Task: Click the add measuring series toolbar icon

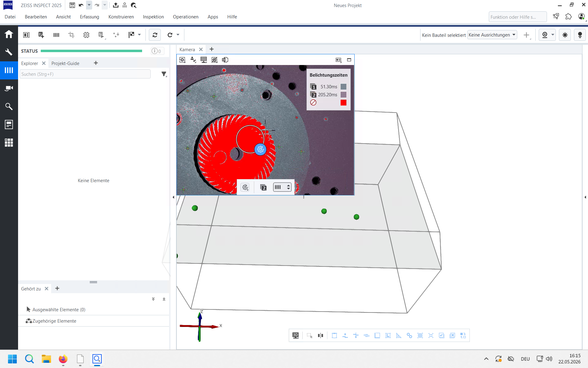Action: (x=41, y=35)
